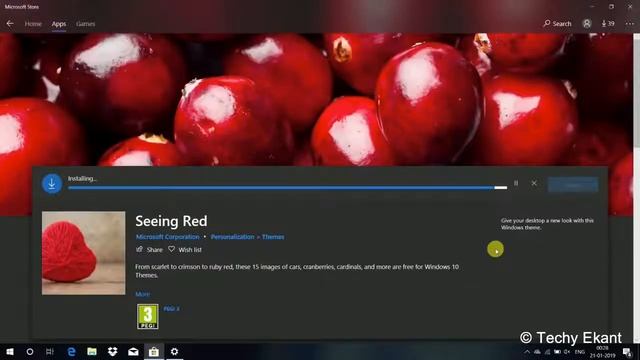Expand the description with More
Image resolution: width=640 pixels, height=360 pixels.
point(142,294)
